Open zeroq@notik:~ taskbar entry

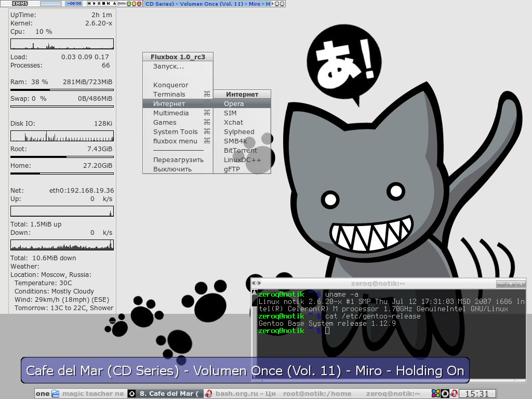(393, 394)
